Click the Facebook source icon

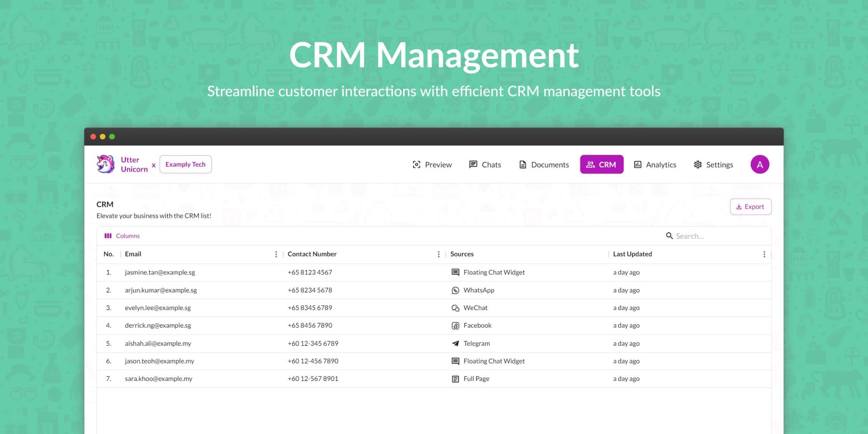(455, 326)
